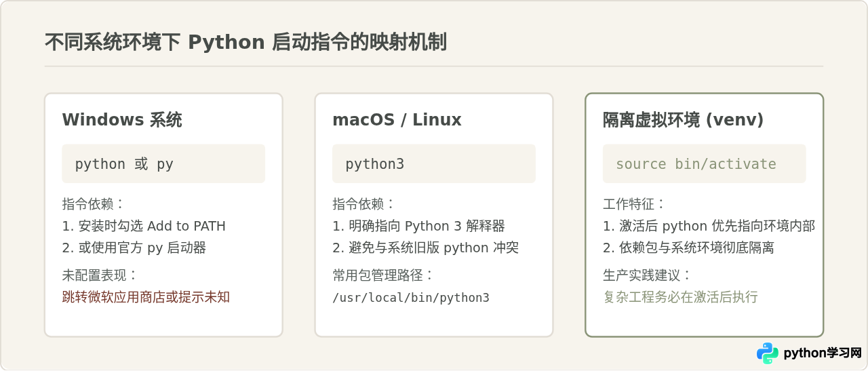Viewport: 868px width, 371px height.
Task: Click the "macOS / Linux" card heading
Action: coord(397,120)
